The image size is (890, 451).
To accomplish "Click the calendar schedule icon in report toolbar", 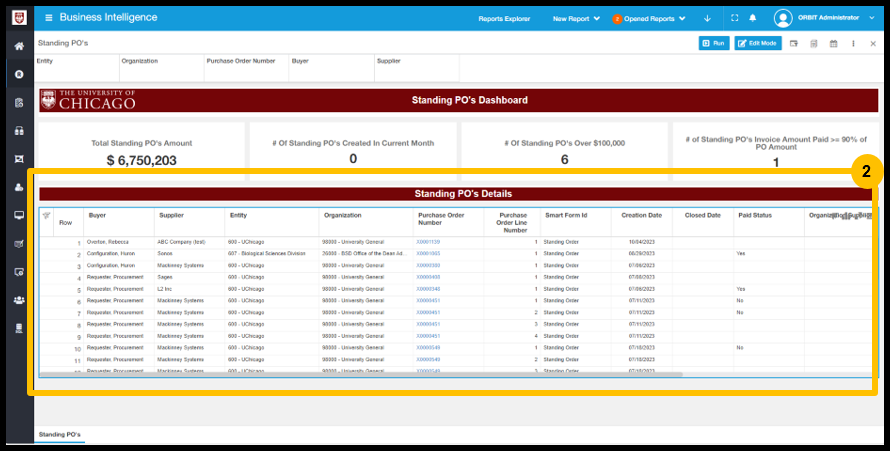I will (833, 44).
